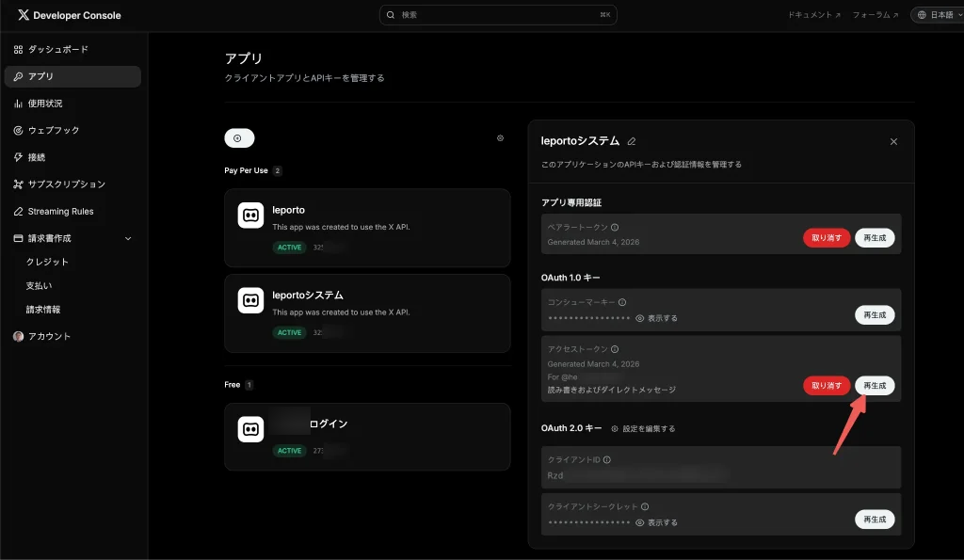Click the ACTIVE badge on ログイン card
The image size is (964, 560).
[x=289, y=451]
